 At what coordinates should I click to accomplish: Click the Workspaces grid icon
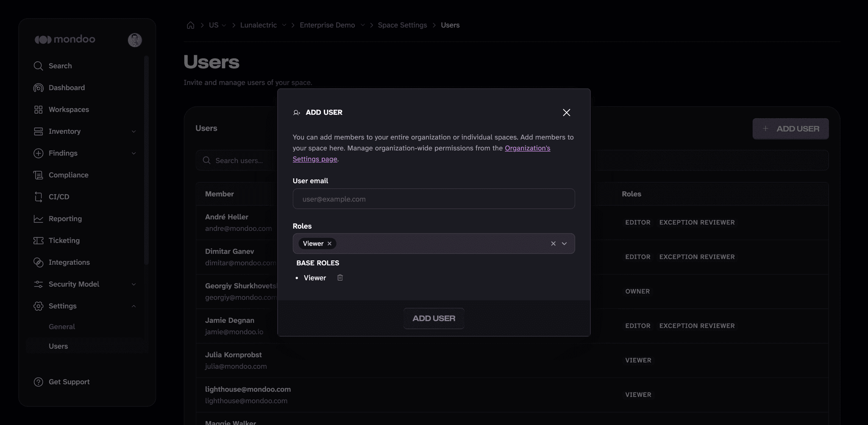[x=39, y=109]
